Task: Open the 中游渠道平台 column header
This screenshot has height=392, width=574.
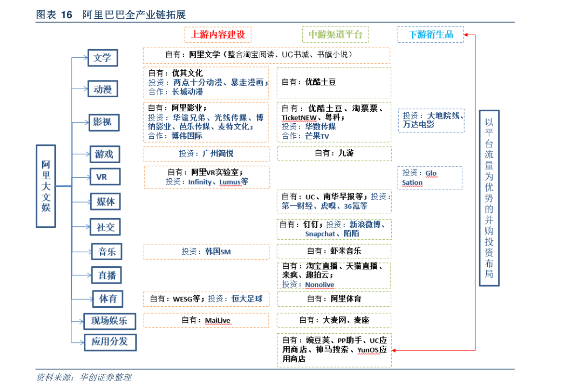Action: [x=335, y=34]
